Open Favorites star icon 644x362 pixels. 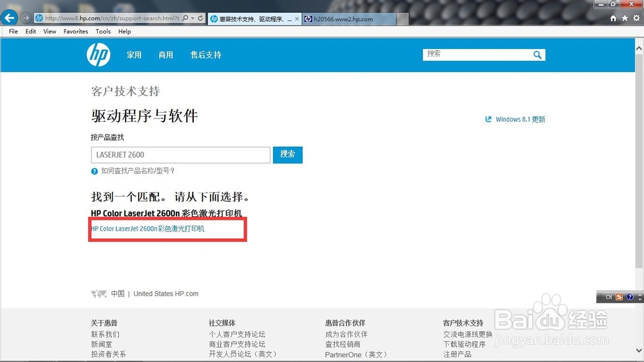[x=625, y=18]
